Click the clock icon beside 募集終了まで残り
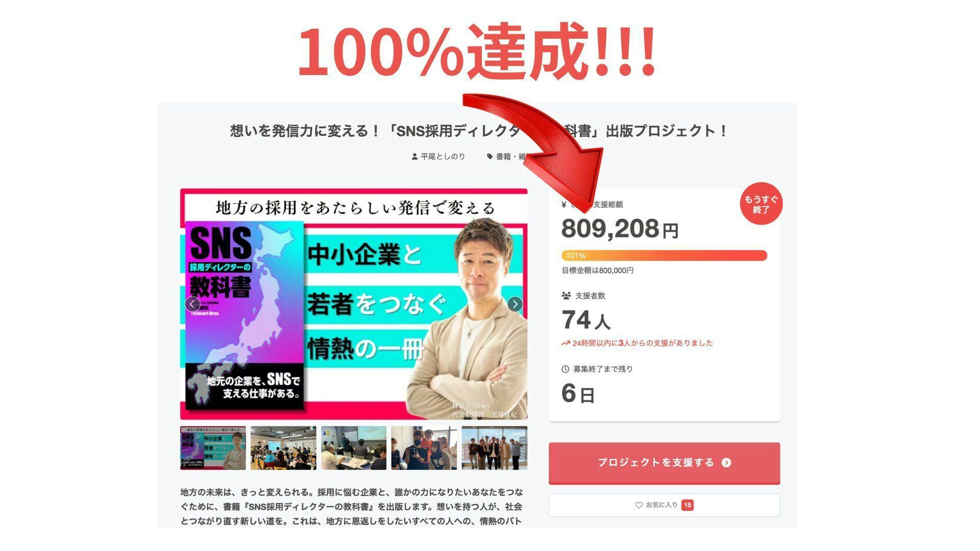This screenshot has height=551, width=980. pos(566,369)
